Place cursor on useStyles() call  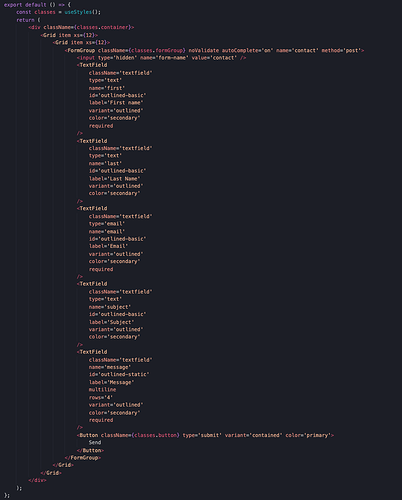82,12
